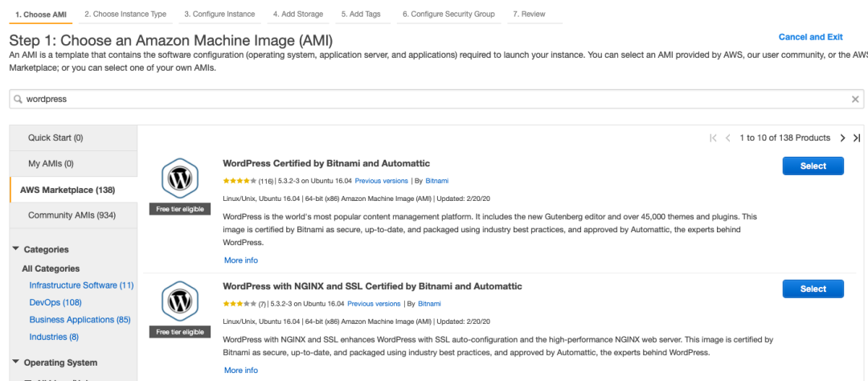Click Free tier eligible badge of WordPress Certified
The height and width of the screenshot is (381, 868).
pos(180,209)
